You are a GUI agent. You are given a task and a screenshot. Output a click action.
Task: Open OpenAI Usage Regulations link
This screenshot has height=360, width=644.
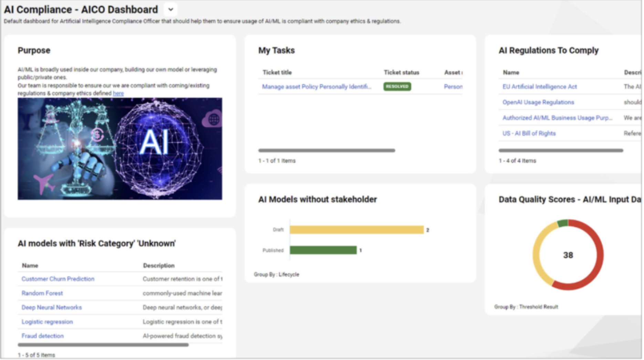(x=538, y=102)
